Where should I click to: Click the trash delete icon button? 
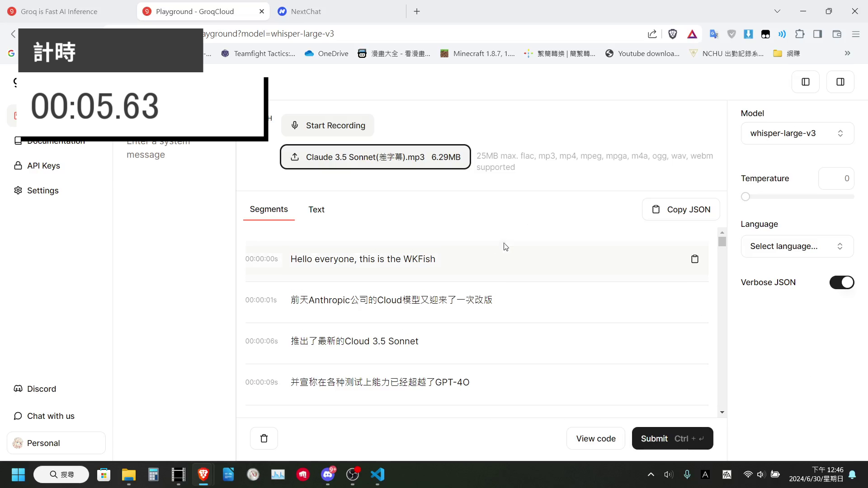click(x=264, y=438)
